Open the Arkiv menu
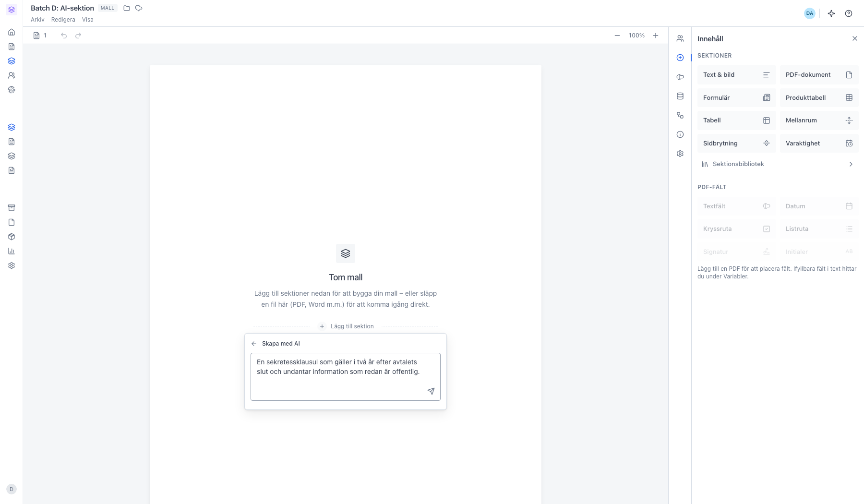The width and height of the screenshot is (864, 504). [x=37, y=20]
